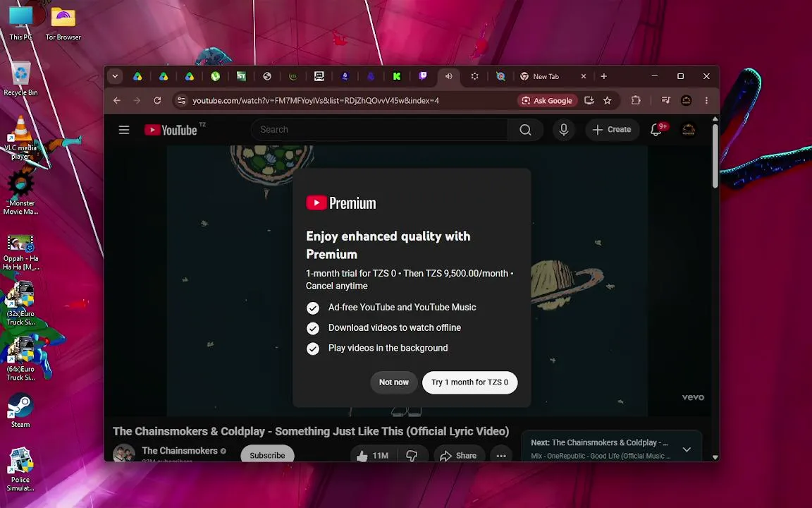Select Steam desktop shortcut
The height and width of the screenshot is (508, 812).
coord(20,411)
